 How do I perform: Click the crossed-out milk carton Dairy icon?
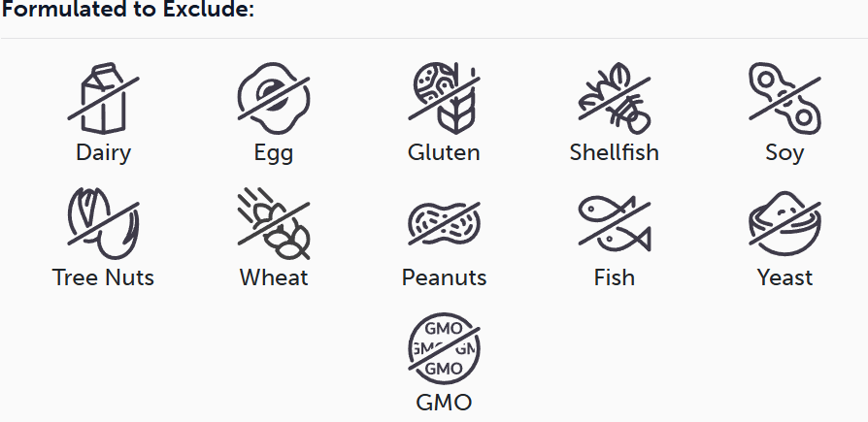pyautogui.click(x=104, y=98)
